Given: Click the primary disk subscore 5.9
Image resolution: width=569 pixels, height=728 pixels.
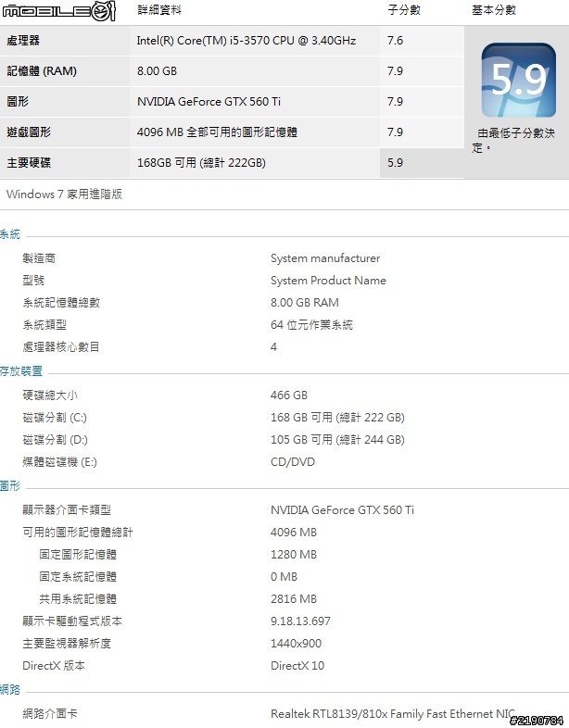Looking at the screenshot, I should (396, 162).
